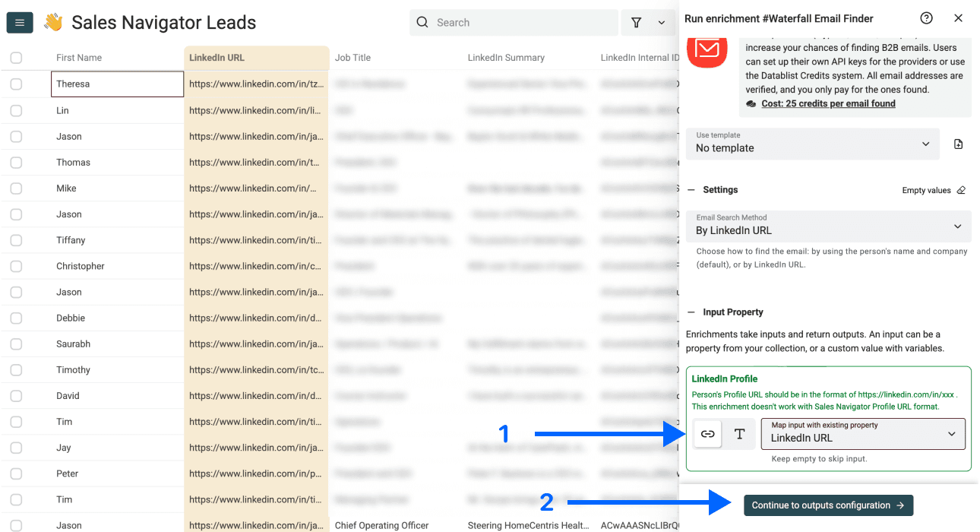Select all leads with the header checkbox
This screenshot has height=532, width=980.
(16, 57)
